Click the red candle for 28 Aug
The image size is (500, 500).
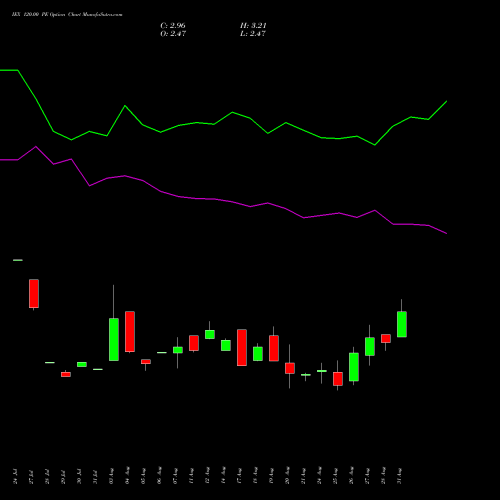pos(386,338)
